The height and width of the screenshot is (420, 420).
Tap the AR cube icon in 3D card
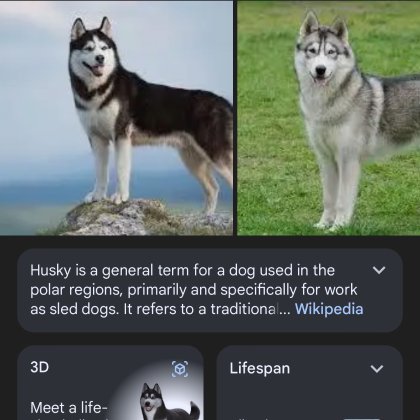(180, 369)
